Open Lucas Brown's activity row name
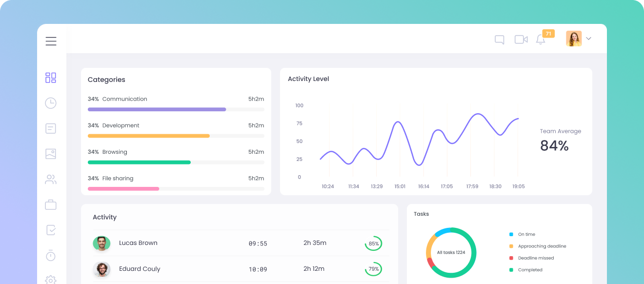This screenshot has height=284, width=644. [x=138, y=243]
